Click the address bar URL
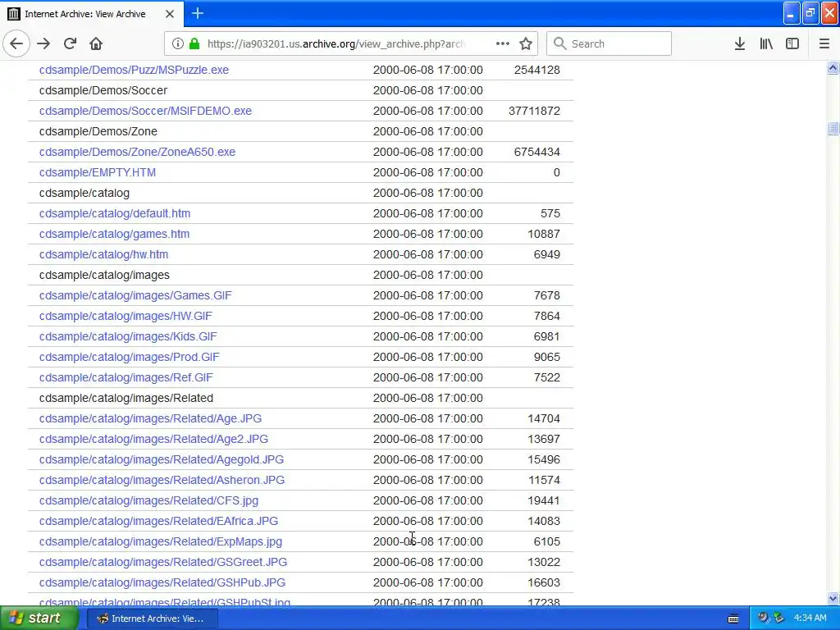840x630 pixels. (x=336, y=44)
